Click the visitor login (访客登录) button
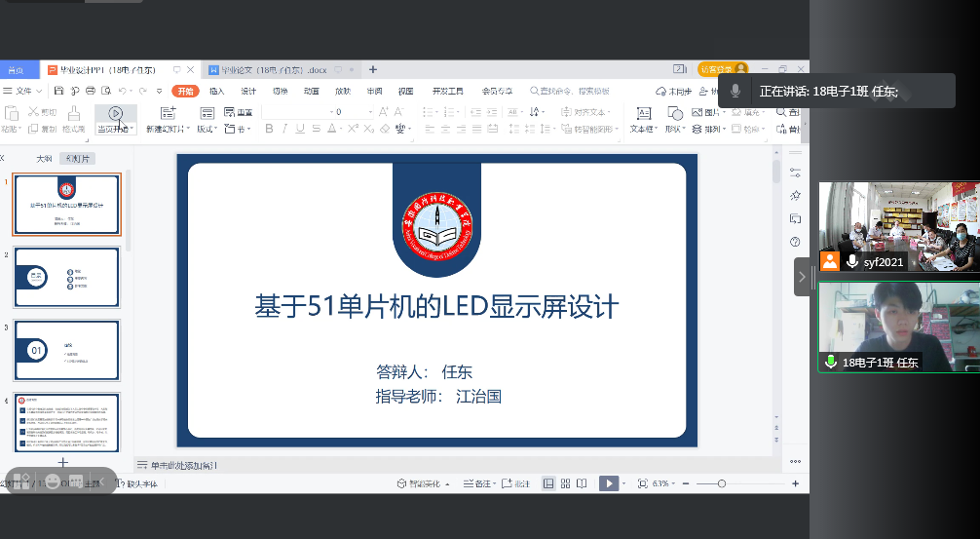The width and height of the screenshot is (980, 539). click(723, 69)
